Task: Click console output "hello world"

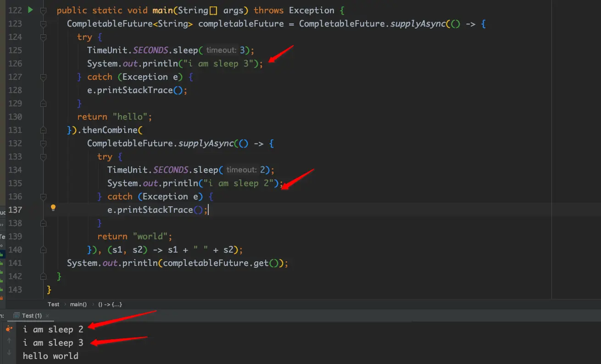Action: 50,355
